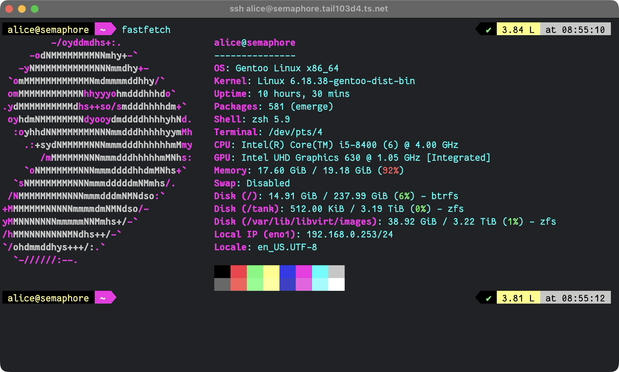Click the fastfetch command text
Image resolution: width=619 pixels, height=372 pixels.
146,30
